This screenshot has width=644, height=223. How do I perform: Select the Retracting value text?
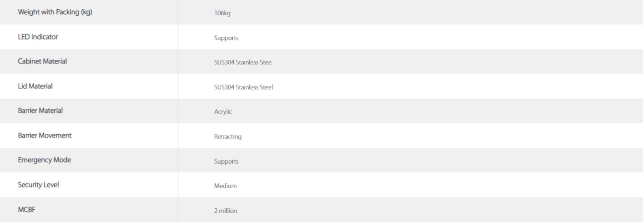click(x=228, y=137)
